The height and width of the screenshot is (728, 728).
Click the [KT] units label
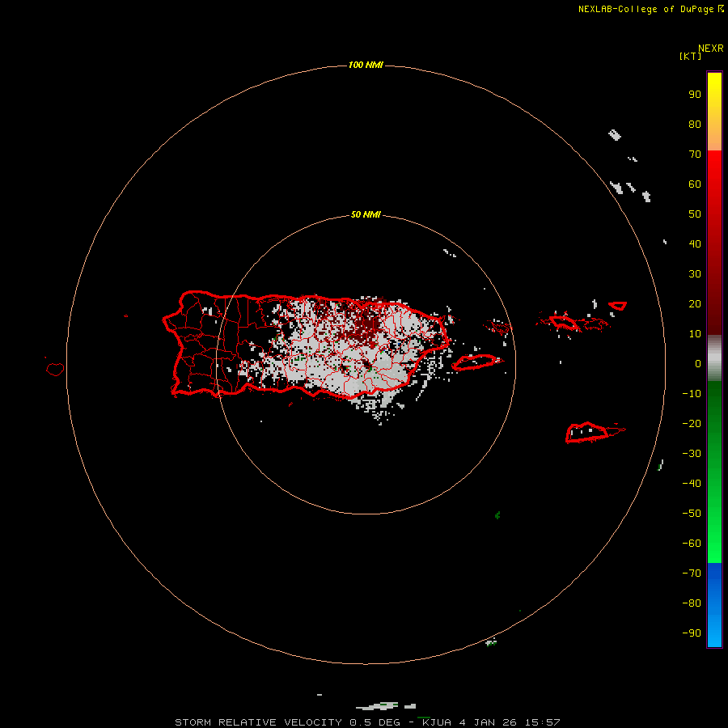(x=690, y=56)
